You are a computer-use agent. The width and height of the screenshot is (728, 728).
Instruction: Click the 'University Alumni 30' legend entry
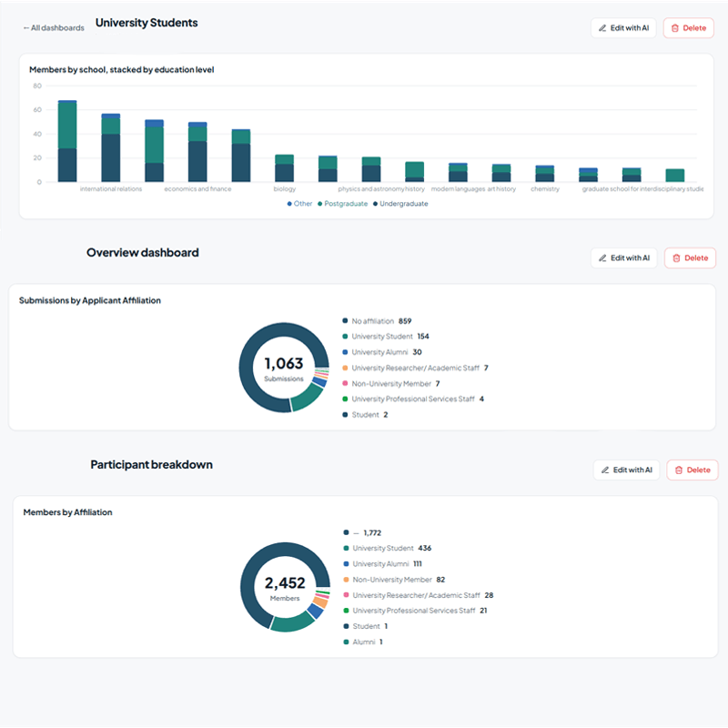[382, 352]
